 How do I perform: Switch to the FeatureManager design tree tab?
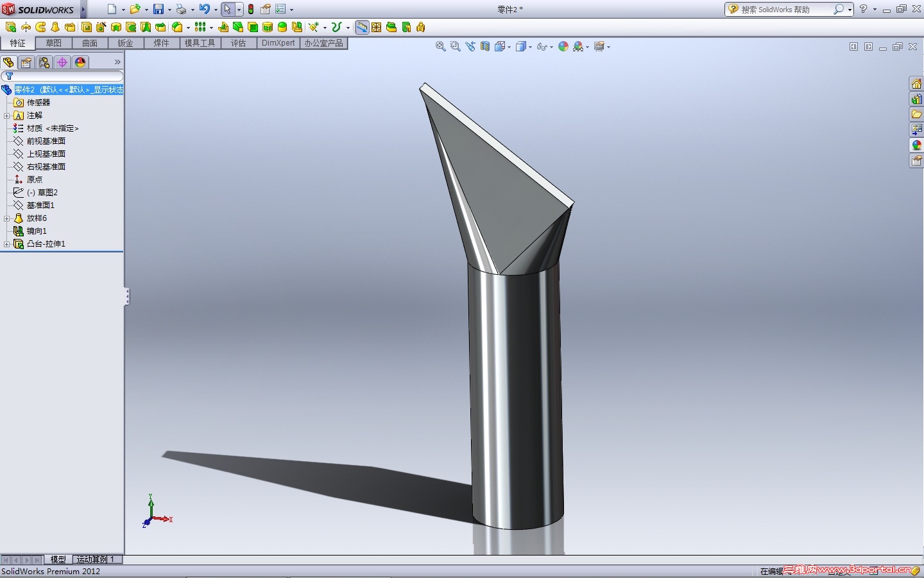click(x=8, y=62)
